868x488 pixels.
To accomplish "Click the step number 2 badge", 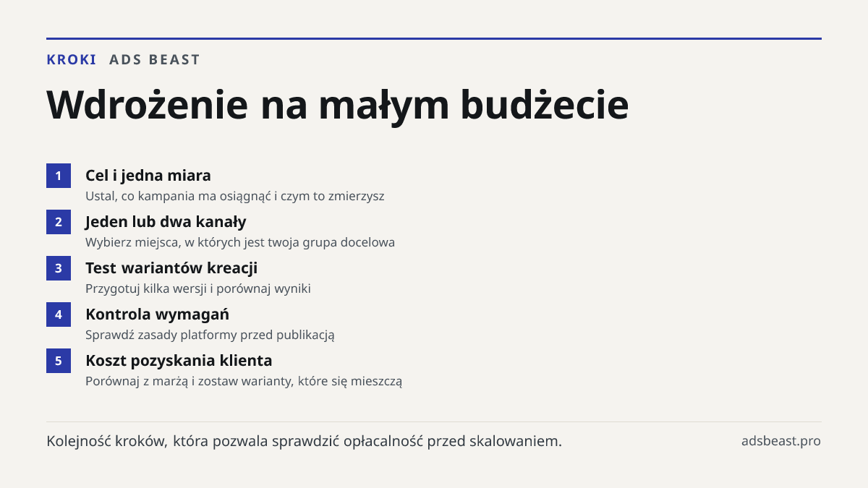I will pos(59,222).
